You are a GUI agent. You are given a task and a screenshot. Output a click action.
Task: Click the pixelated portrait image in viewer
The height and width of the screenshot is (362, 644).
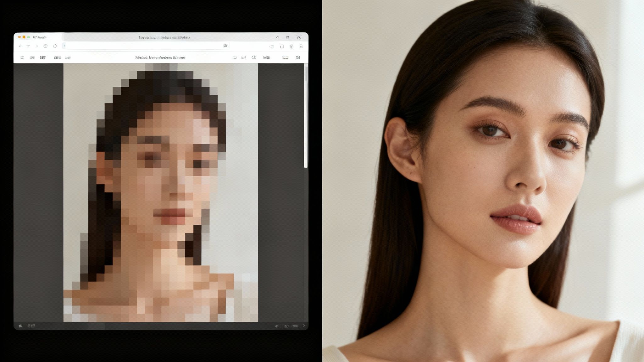(x=161, y=192)
